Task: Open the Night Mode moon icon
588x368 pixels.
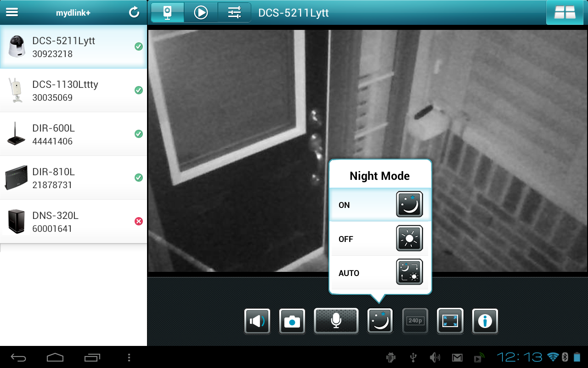Action: pyautogui.click(x=380, y=321)
